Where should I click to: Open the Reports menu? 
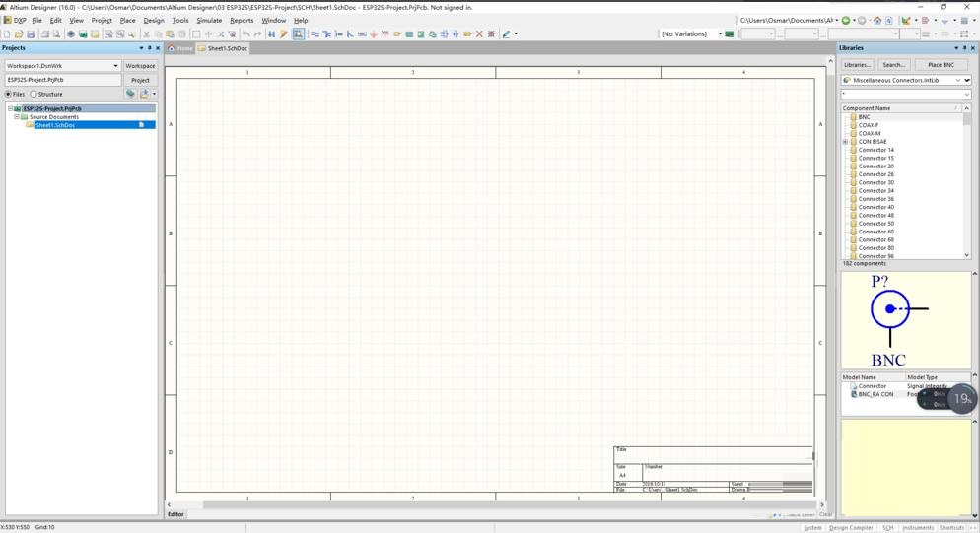point(242,20)
